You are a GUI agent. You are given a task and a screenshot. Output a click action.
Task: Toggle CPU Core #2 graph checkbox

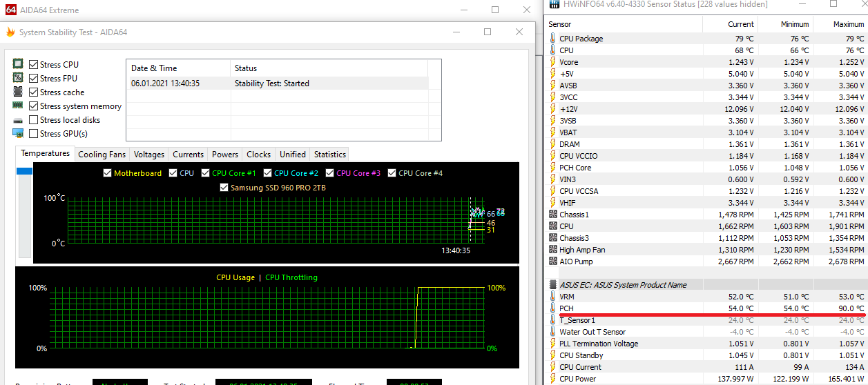[x=267, y=173]
